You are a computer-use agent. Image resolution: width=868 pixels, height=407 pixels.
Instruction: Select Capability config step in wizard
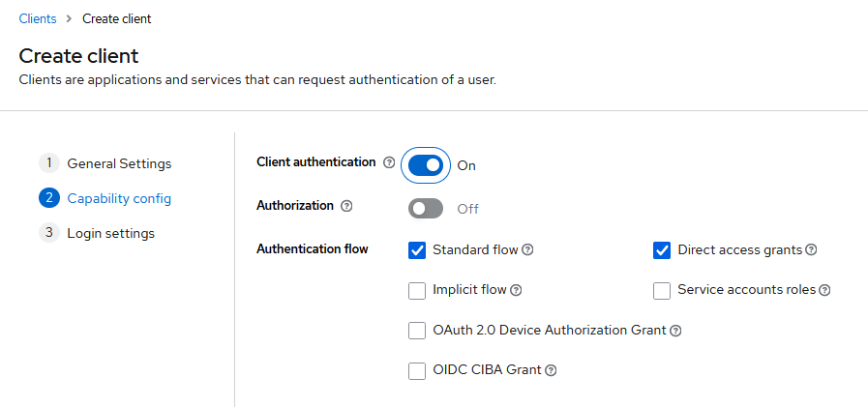pos(118,198)
